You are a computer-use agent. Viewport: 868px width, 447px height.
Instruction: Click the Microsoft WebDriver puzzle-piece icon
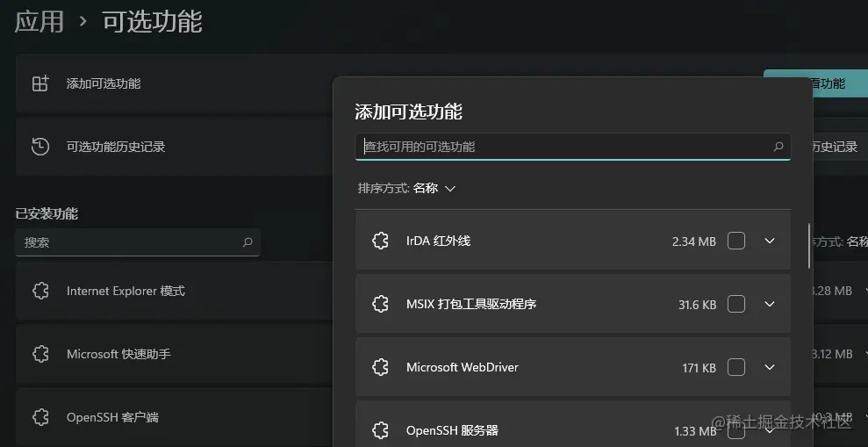coord(380,367)
